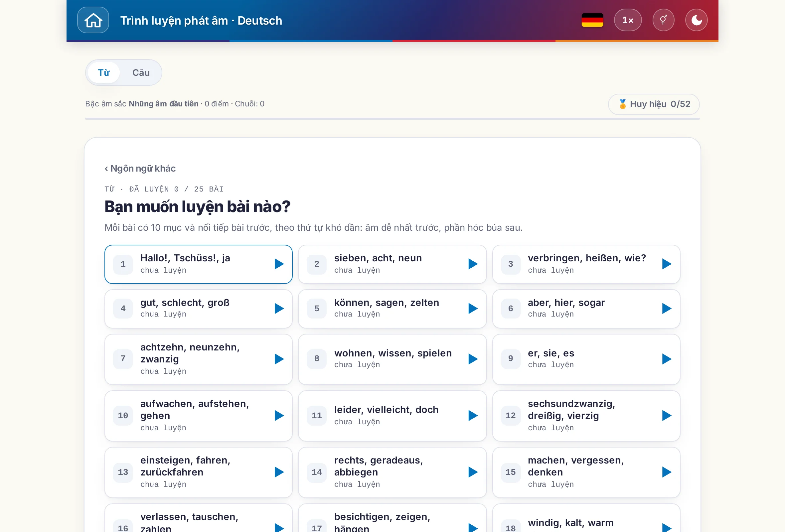The height and width of the screenshot is (532, 785).
Task: Open lesson titled 'sieben, acht, neun'
Action: 378,258
